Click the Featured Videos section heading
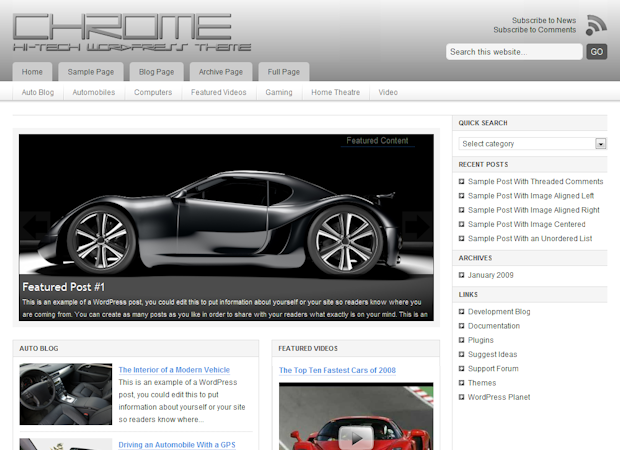 [308, 348]
